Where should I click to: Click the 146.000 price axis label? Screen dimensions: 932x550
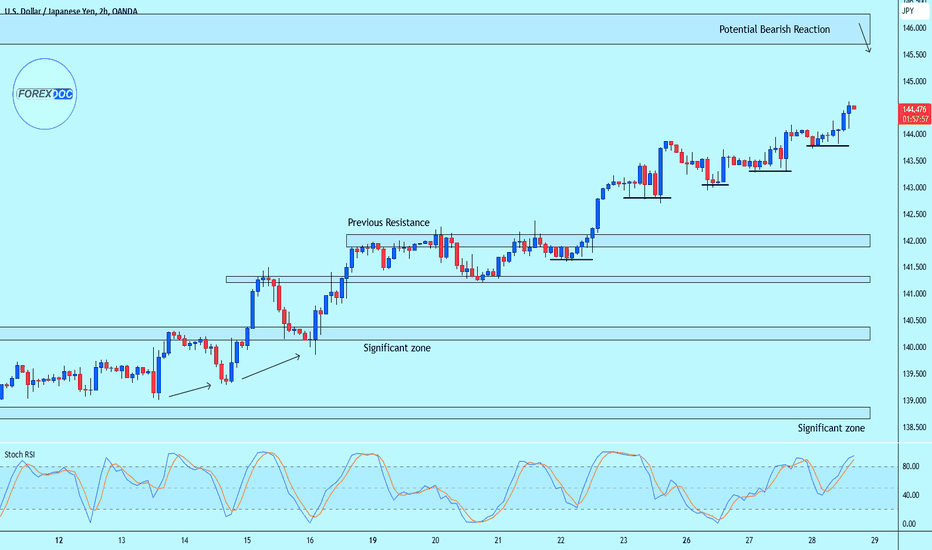tap(914, 28)
